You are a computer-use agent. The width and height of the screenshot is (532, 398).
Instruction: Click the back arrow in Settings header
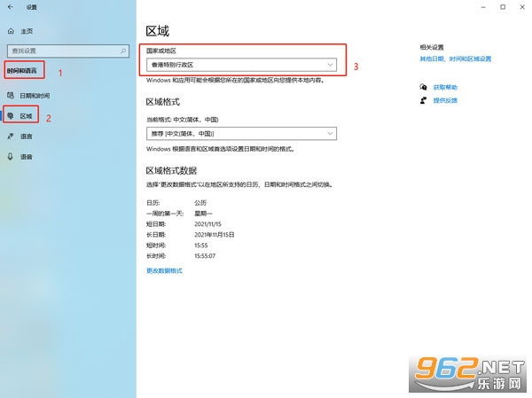pos(11,7)
